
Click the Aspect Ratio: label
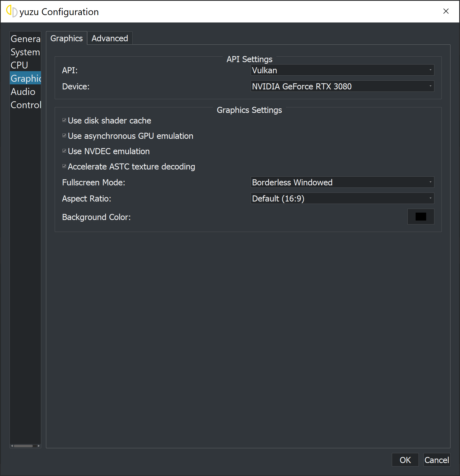pyautogui.click(x=87, y=199)
